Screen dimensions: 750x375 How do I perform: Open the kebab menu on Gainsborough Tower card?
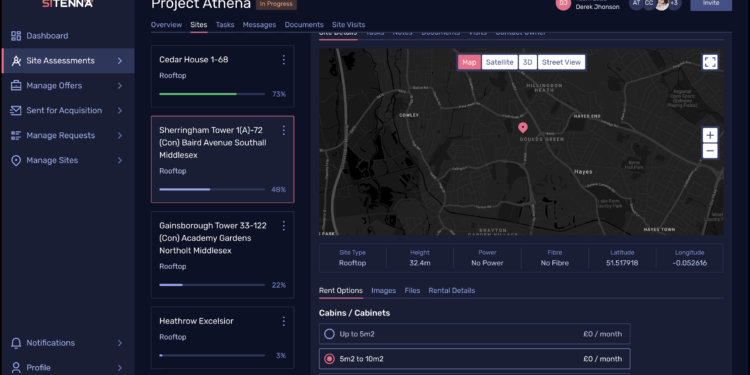(284, 225)
